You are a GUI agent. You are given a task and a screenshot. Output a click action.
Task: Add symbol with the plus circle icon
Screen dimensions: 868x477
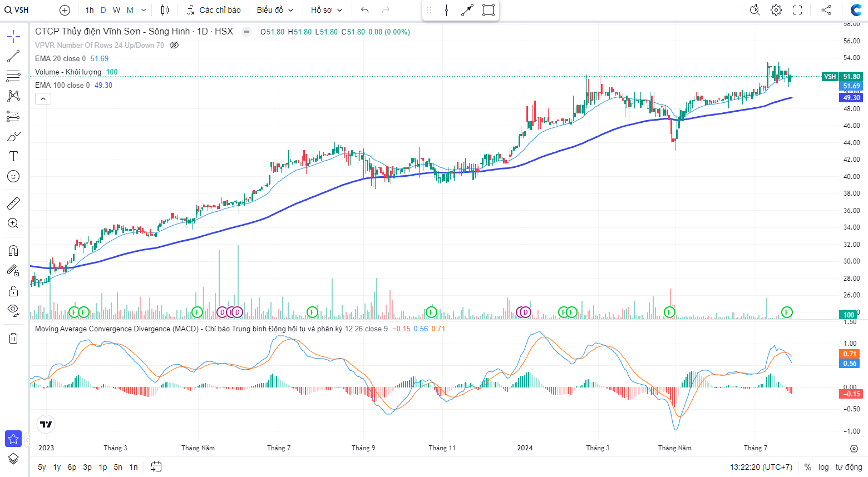click(65, 10)
